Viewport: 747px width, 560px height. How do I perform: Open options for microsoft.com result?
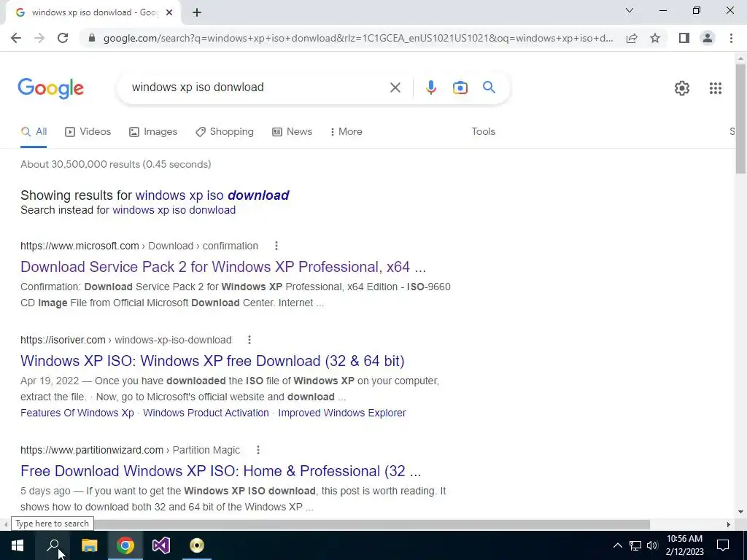click(276, 246)
